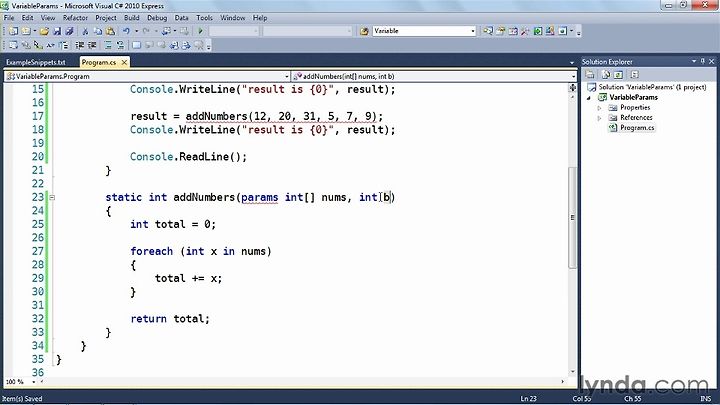Click the Decrease Line Indent icon
Image resolution: width=720 pixels, height=405 pixels.
click(79, 45)
